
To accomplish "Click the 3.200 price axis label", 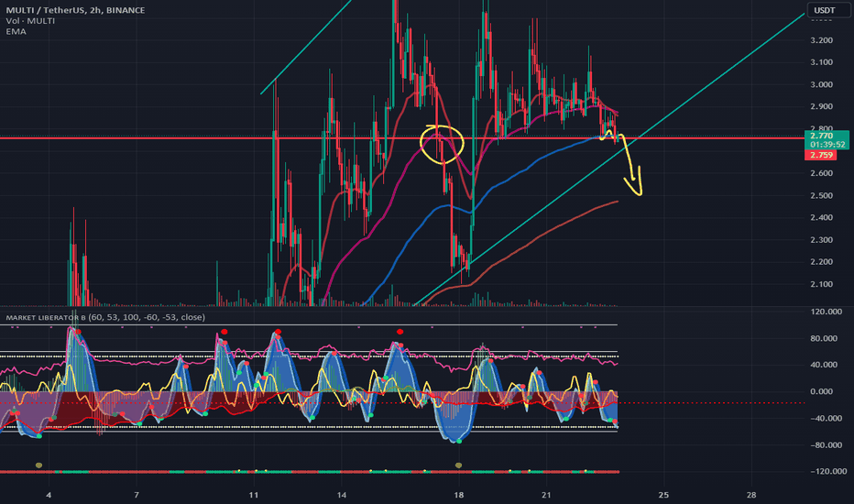I will click(x=821, y=40).
